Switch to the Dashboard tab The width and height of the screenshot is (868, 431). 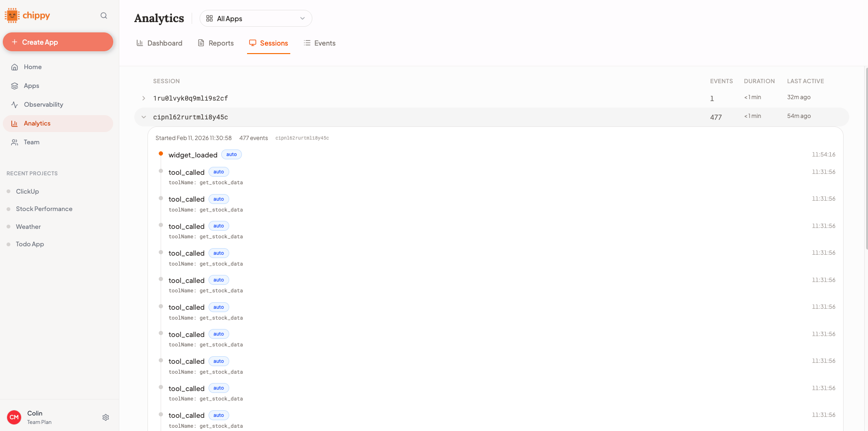tap(159, 43)
